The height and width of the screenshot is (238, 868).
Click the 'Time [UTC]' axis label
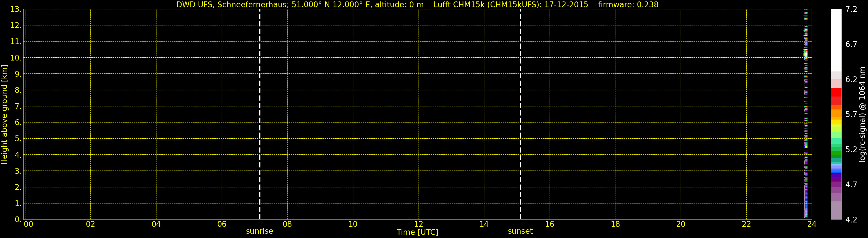point(417,232)
